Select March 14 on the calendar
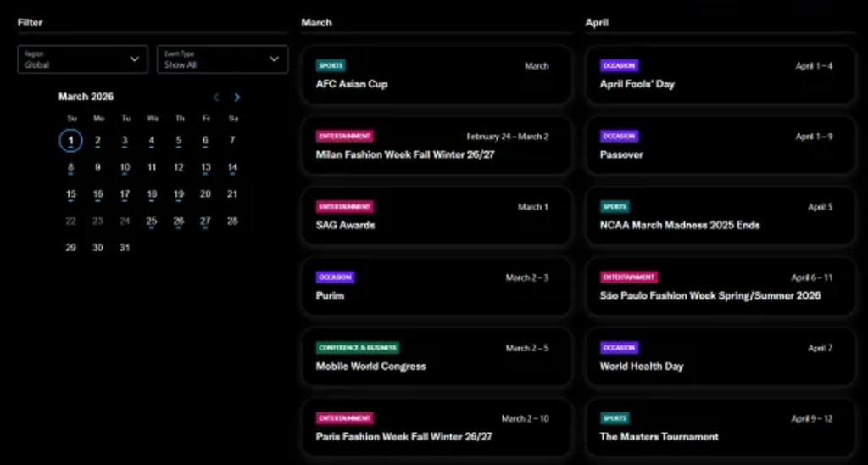868x465 pixels. pos(232,168)
